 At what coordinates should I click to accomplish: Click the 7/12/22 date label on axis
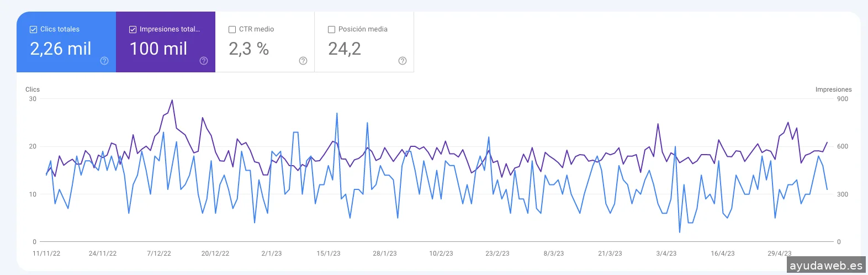tap(159, 253)
